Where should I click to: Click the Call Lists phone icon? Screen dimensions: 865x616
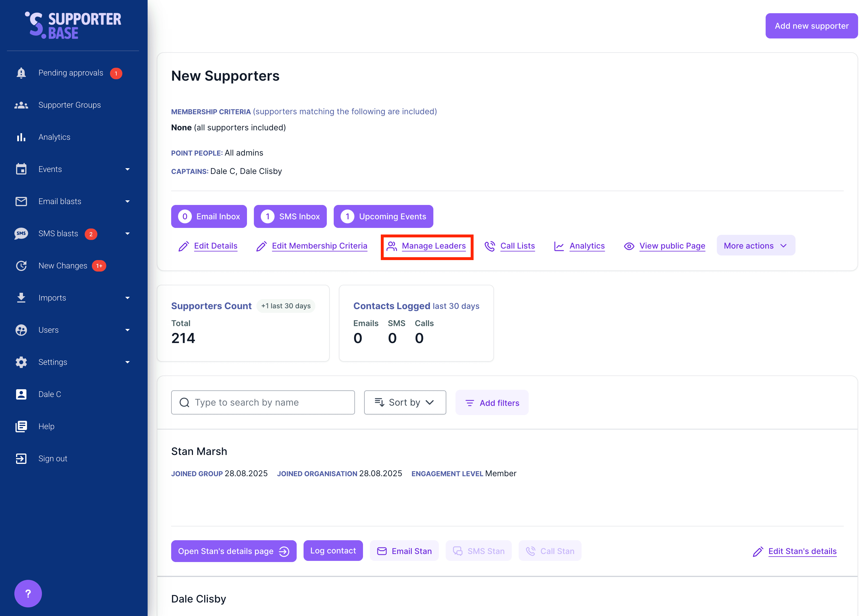coord(490,246)
